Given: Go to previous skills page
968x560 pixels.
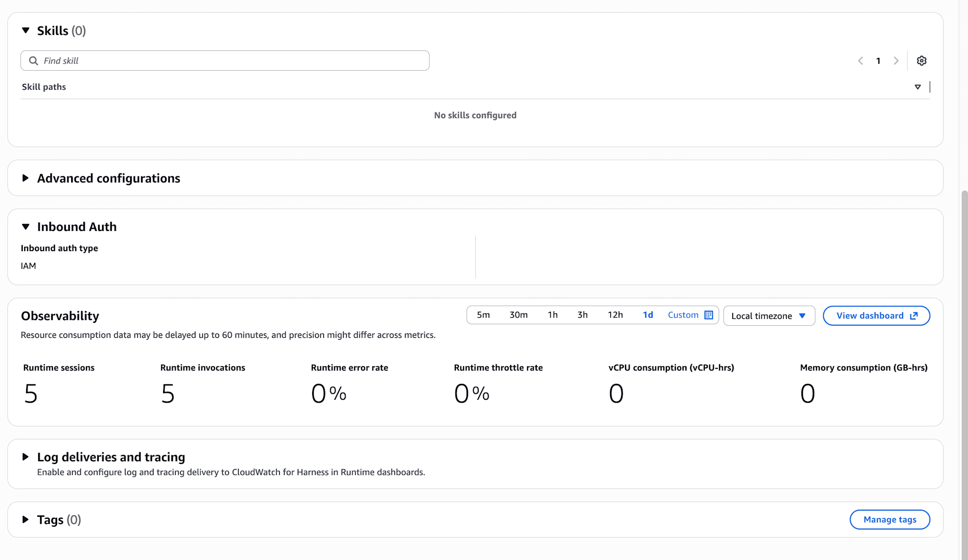Looking at the screenshot, I should click(861, 61).
